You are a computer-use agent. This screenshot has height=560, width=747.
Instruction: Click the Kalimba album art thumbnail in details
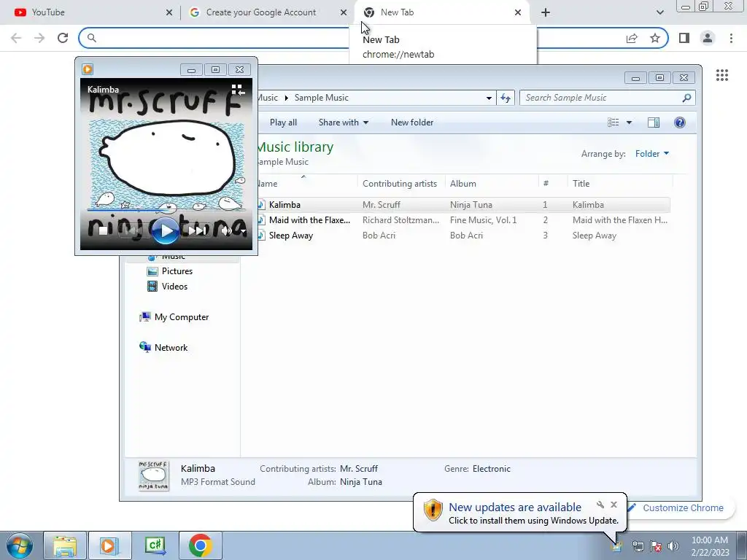pyautogui.click(x=153, y=475)
